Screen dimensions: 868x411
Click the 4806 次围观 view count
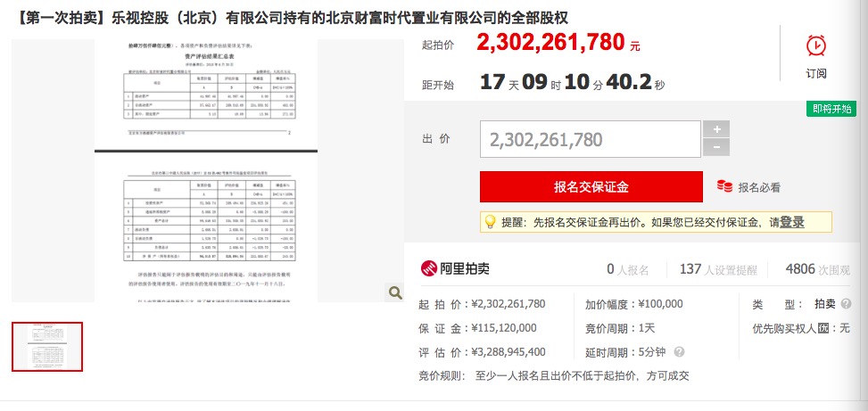pyautogui.click(x=818, y=270)
